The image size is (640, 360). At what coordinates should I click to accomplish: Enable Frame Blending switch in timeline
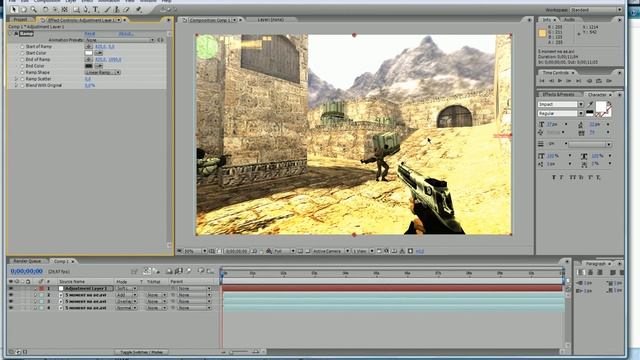point(178,271)
